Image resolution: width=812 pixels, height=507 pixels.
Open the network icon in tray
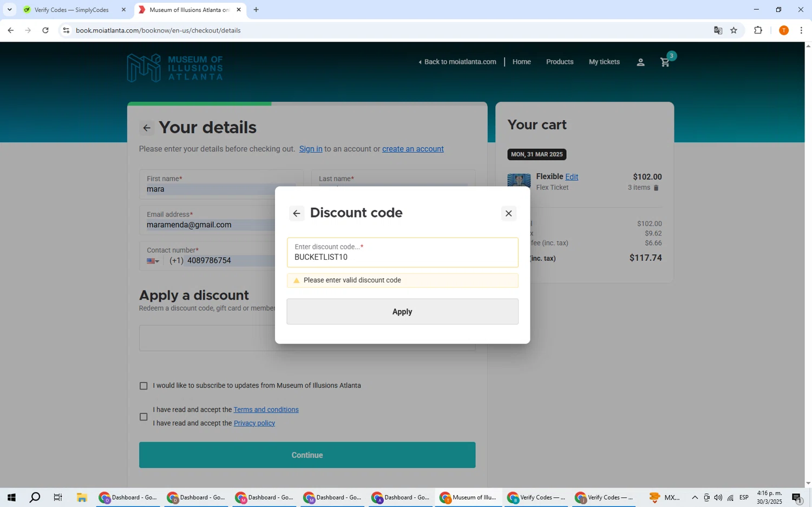pos(730,497)
